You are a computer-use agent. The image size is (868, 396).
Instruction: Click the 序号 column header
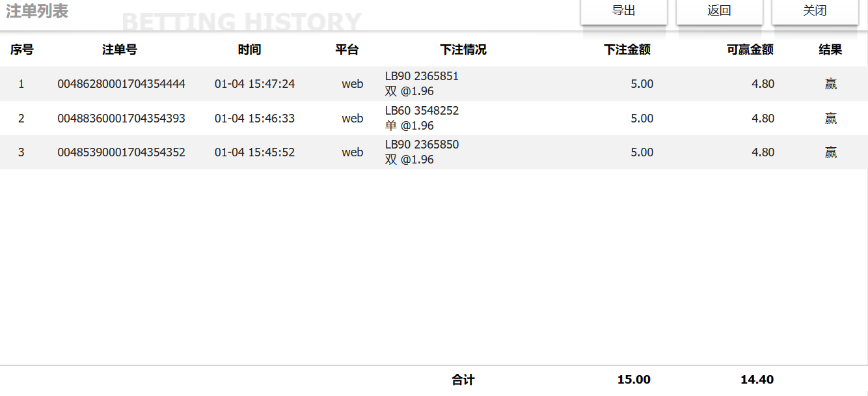[x=21, y=49]
